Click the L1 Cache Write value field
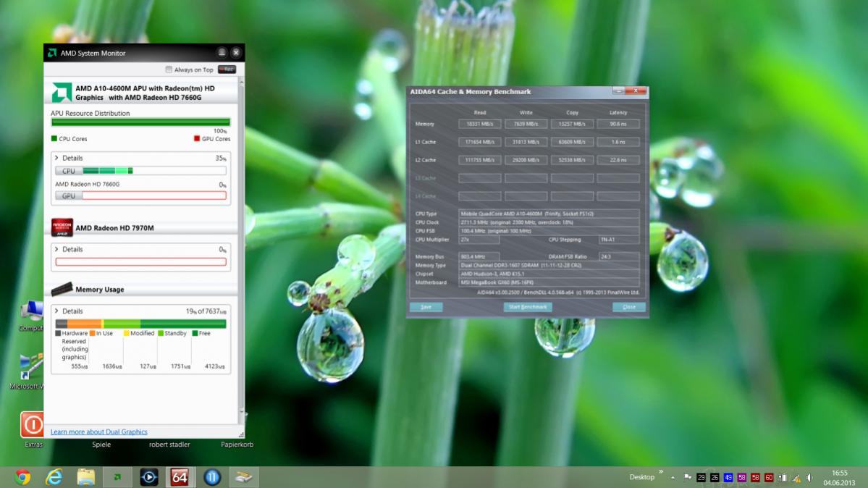This screenshot has height=488, width=868. coord(526,142)
